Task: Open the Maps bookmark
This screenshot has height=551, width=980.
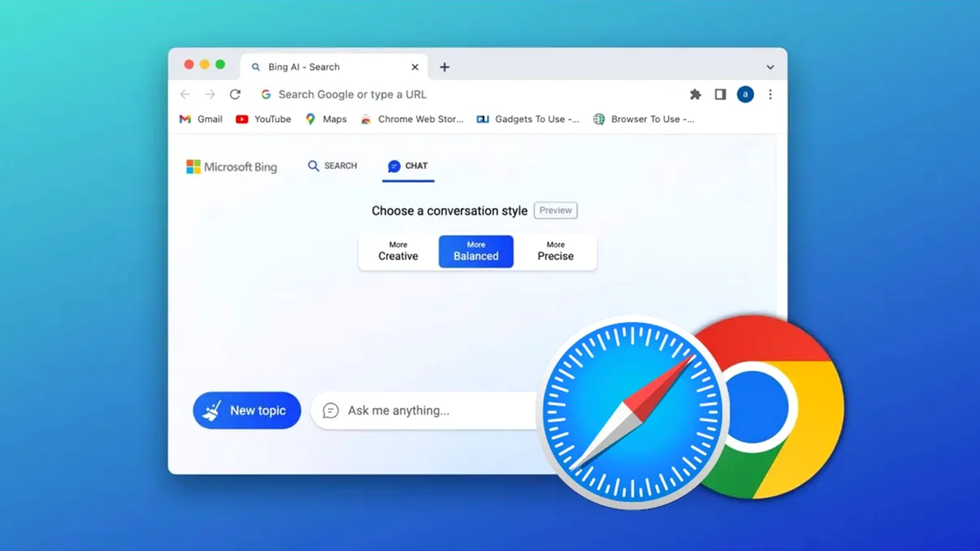Action: click(x=326, y=119)
